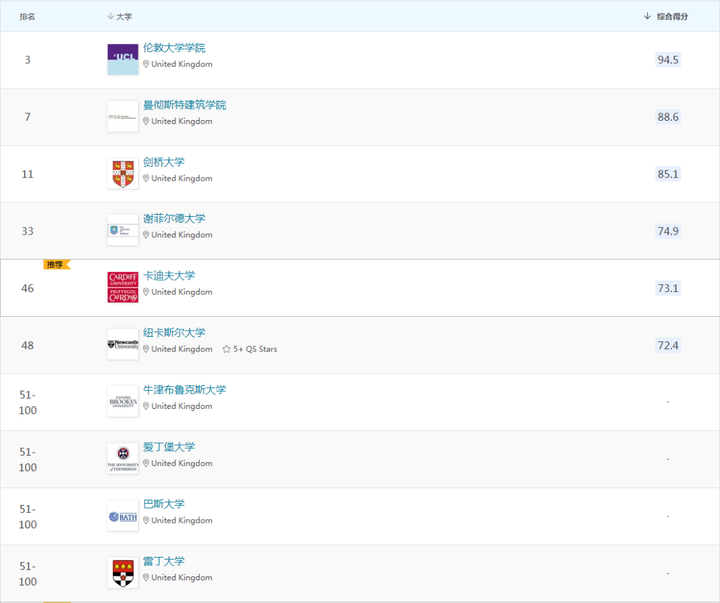This screenshot has width=720, height=603.
Task: Click the location pin icon for 谢菲尔德大学
Action: (x=146, y=235)
